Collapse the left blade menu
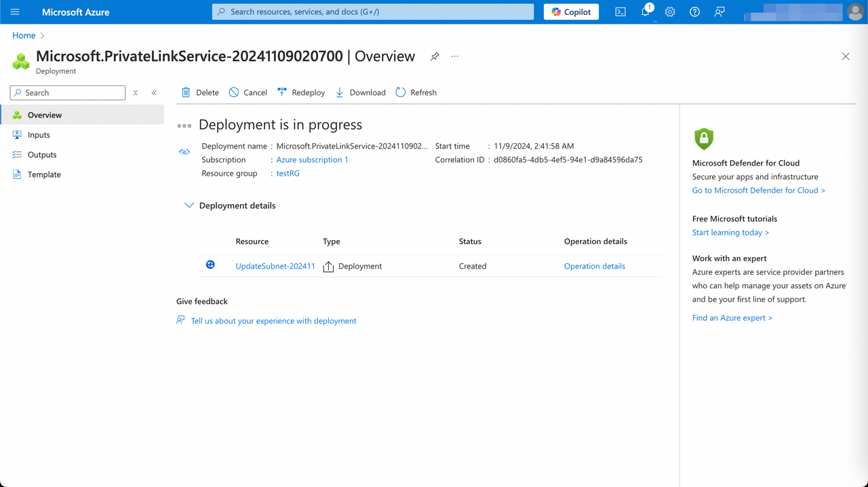 154,92
